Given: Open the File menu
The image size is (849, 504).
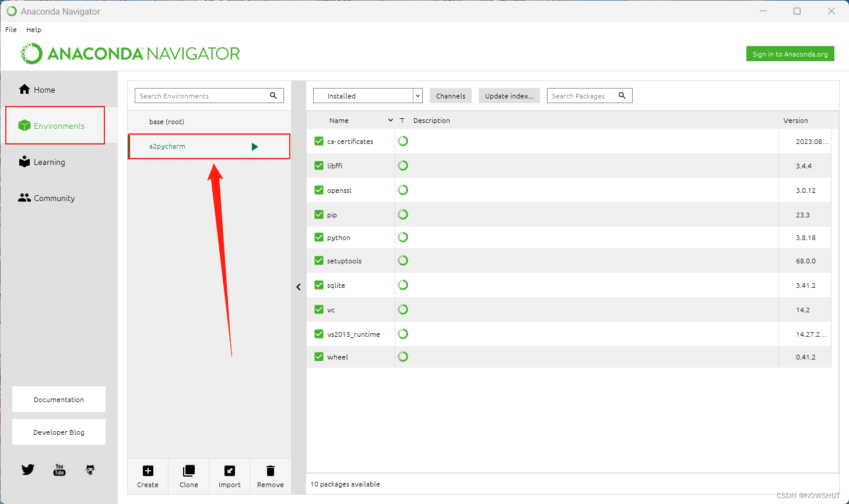Looking at the screenshot, I should coord(11,29).
